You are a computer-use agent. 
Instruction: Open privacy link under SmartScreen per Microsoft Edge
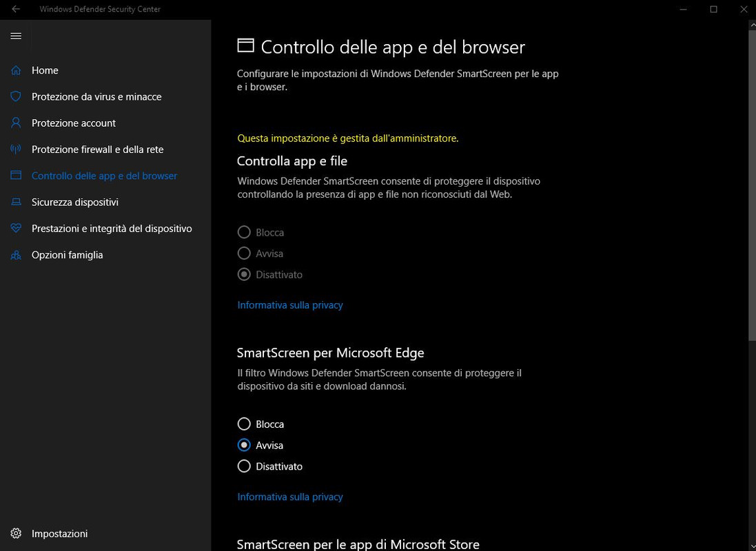(x=289, y=497)
